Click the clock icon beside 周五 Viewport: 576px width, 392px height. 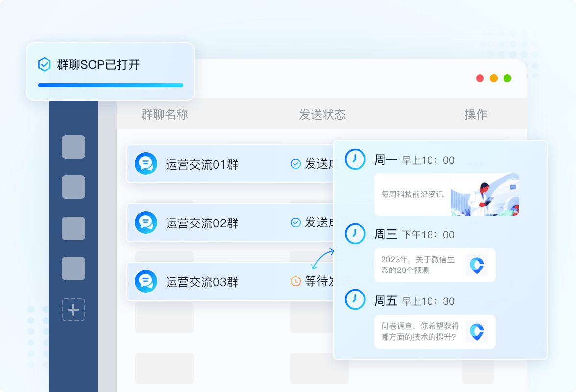[355, 299]
